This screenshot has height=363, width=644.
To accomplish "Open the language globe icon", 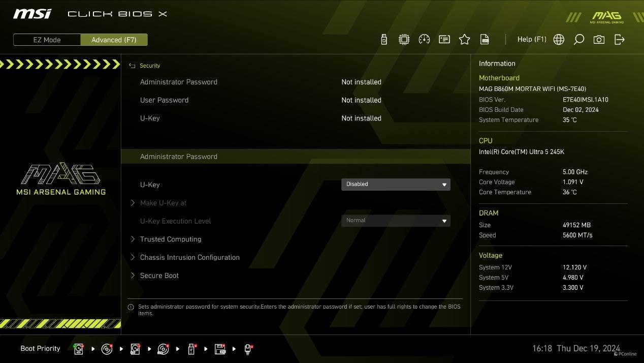I will point(559,40).
